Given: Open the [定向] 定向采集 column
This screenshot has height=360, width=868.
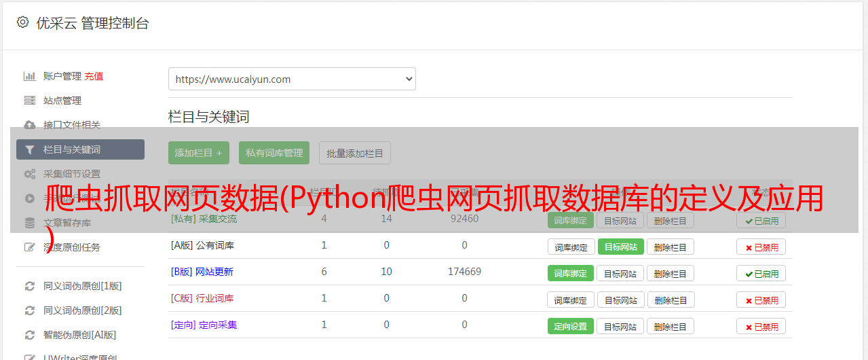Looking at the screenshot, I should pos(204,325).
